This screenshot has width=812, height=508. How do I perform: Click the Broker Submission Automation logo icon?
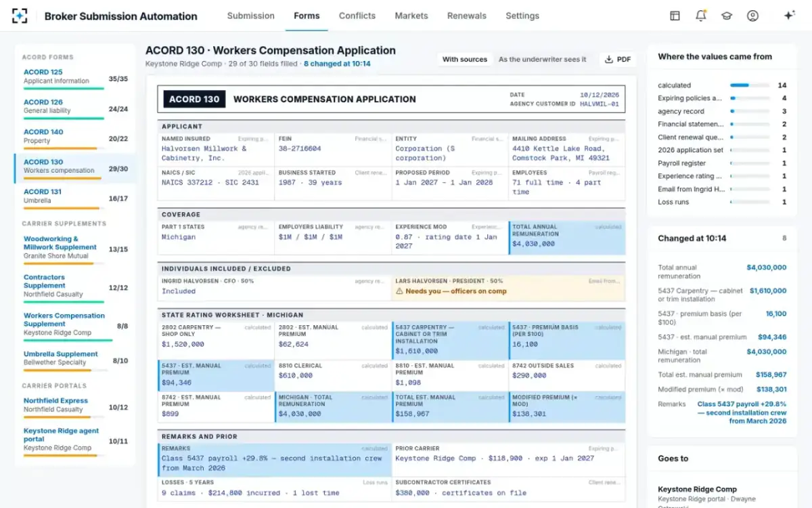click(x=20, y=16)
